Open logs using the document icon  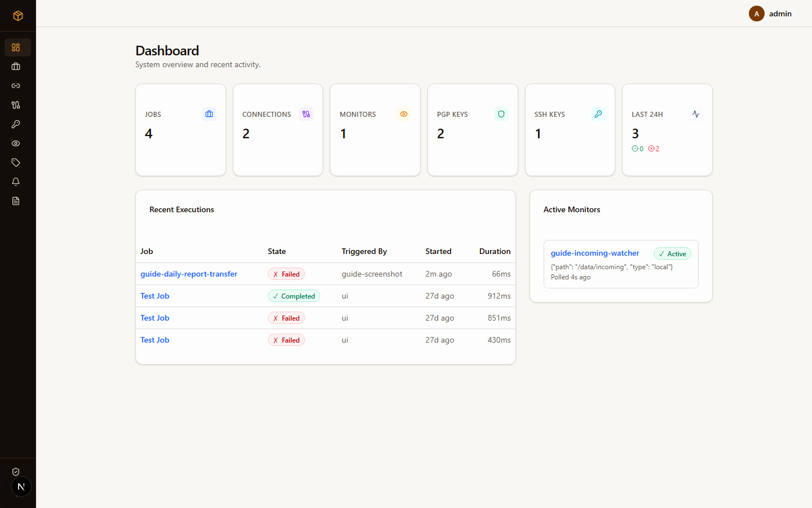coord(16,201)
